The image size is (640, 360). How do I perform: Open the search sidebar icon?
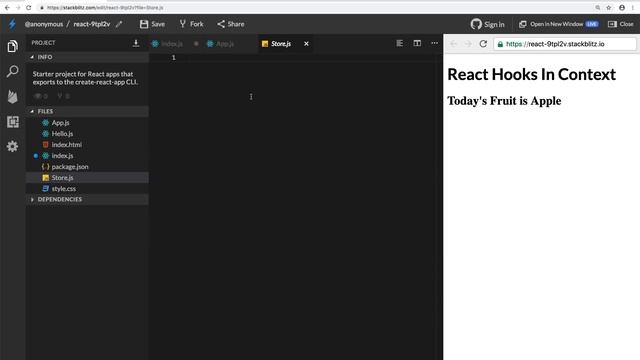coord(13,71)
